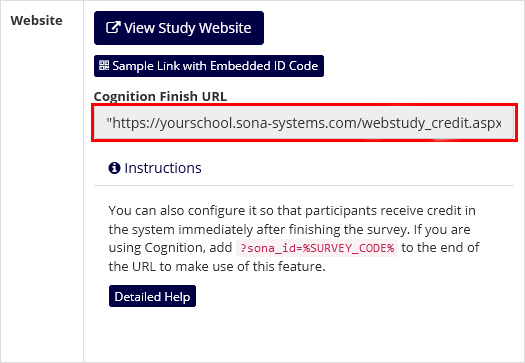Viewport: 525px width, 363px height.
Task: Click the webstudy_credit.aspx part of the URL
Action: coord(432,123)
